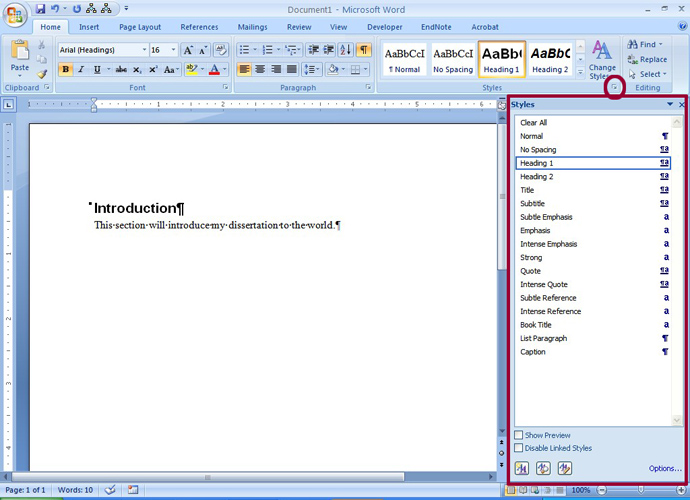Toggle show paragraph marks button
The height and width of the screenshot is (500, 690).
(x=363, y=50)
